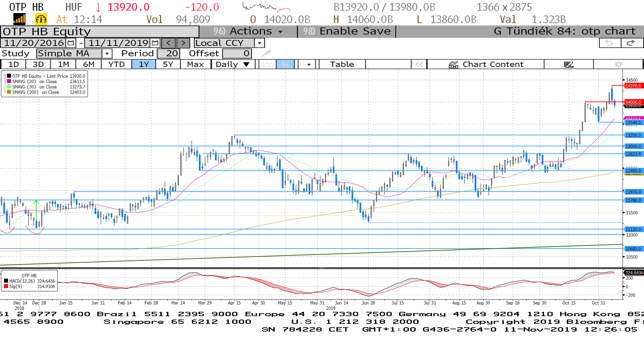Open the Daily periodicity dropdown
Screen dimensions: 644x348
tap(233, 64)
